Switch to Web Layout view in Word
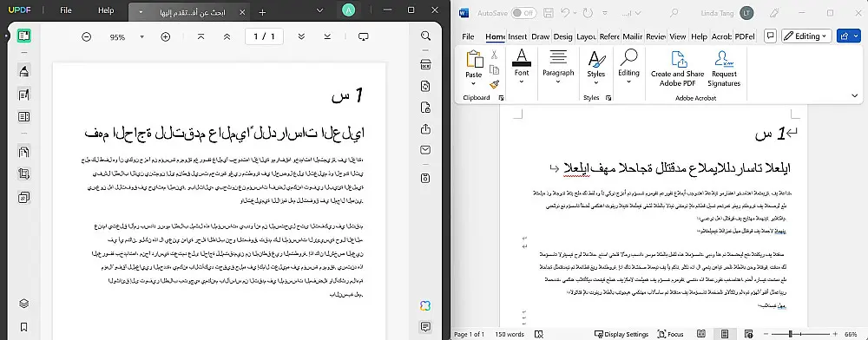868x340 pixels. click(x=748, y=334)
